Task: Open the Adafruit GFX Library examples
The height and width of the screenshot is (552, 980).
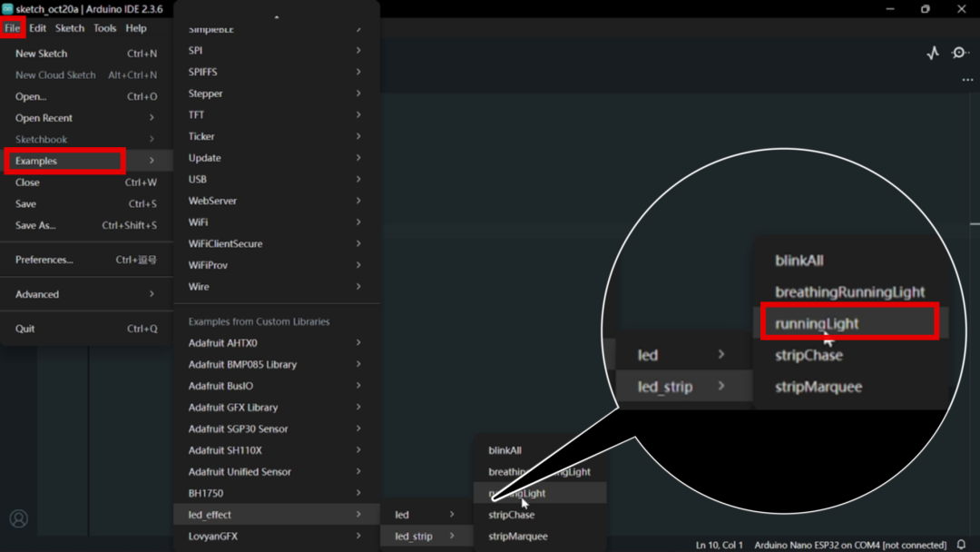Action: coord(272,408)
